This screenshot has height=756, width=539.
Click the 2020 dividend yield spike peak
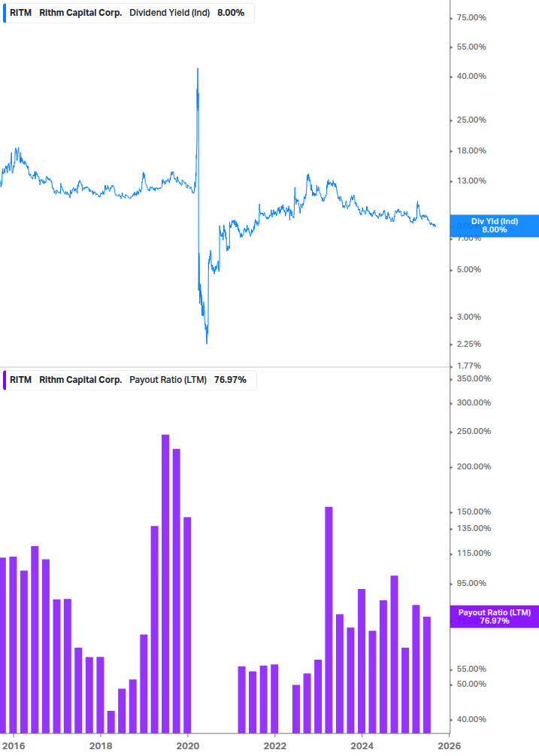pyautogui.click(x=198, y=69)
